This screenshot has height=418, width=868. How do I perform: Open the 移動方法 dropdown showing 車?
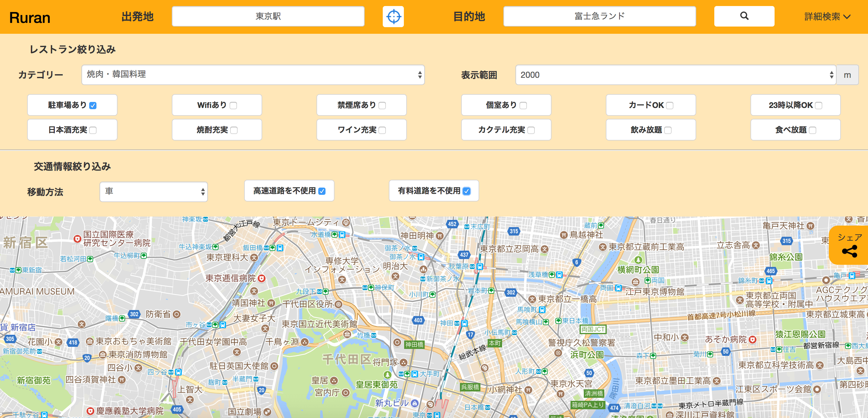click(x=154, y=192)
